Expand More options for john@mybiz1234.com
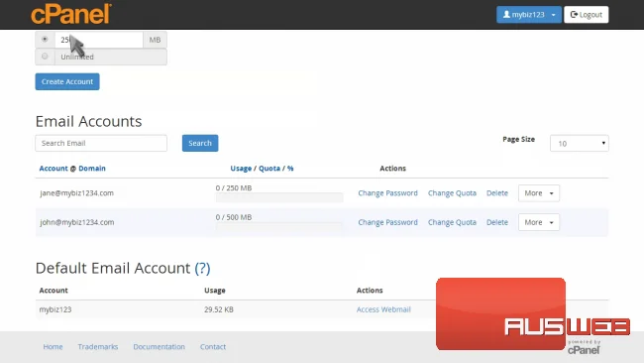The height and width of the screenshot is (363, 644). 538,222
